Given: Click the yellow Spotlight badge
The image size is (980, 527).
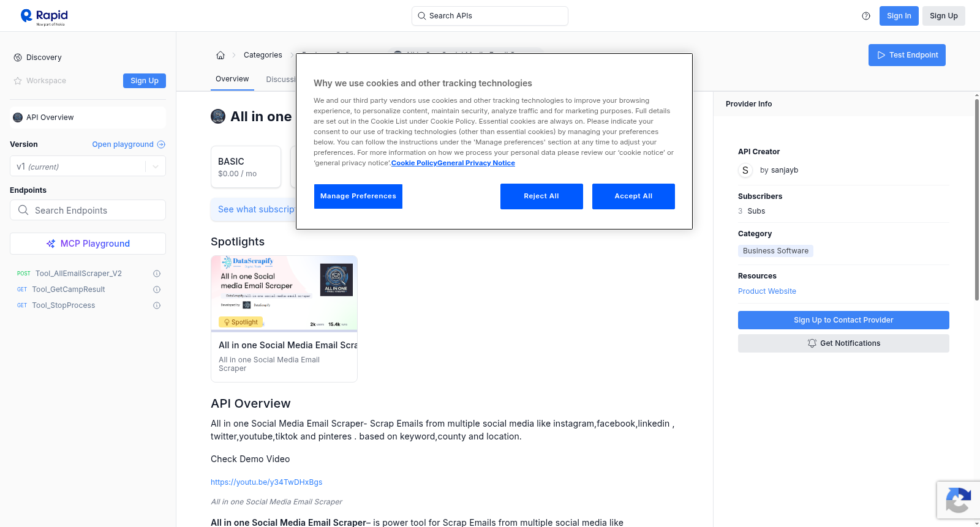Looking at the screenshot, I should pyautogui.click(x=241, y=322).
